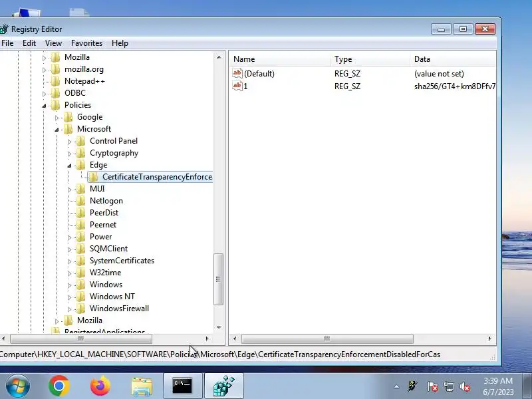Click the (Default) string value icon
This screenshot has height=399, width=532.
coord(237,73)
